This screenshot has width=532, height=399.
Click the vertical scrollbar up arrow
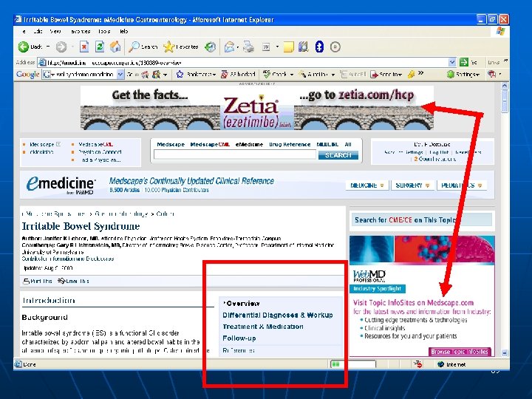coord(505,86)
